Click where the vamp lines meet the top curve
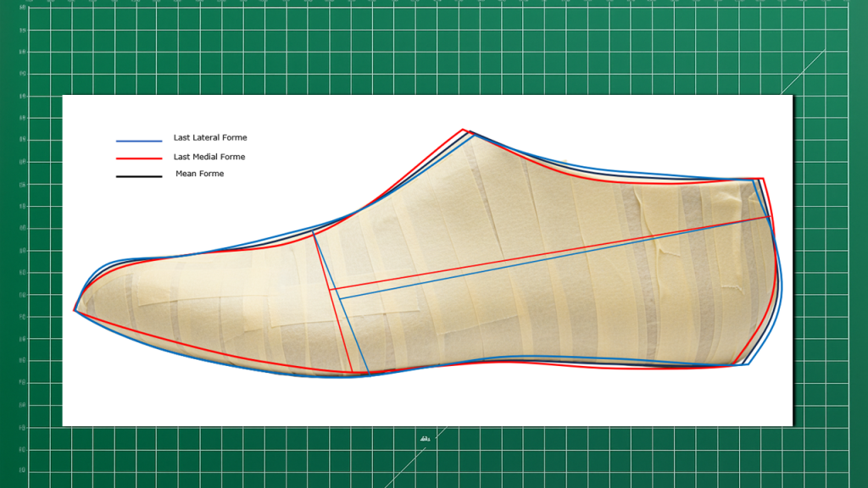868x488 pixels. pyautogui.click(x=314, y=230)
